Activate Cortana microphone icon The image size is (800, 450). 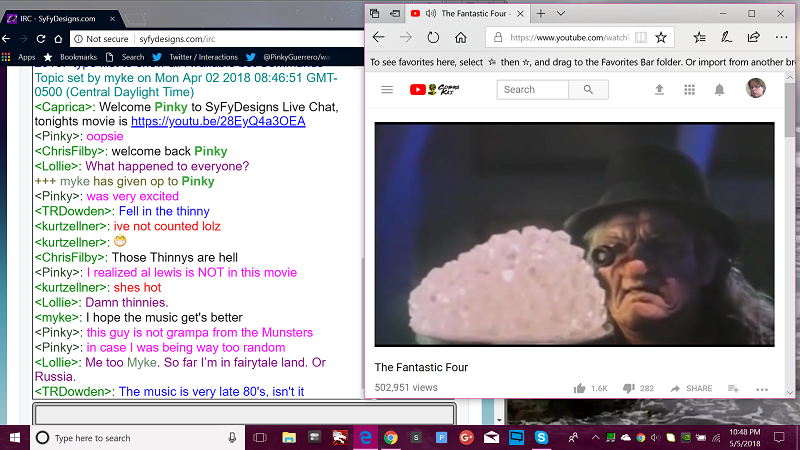[x=232, y=438]
